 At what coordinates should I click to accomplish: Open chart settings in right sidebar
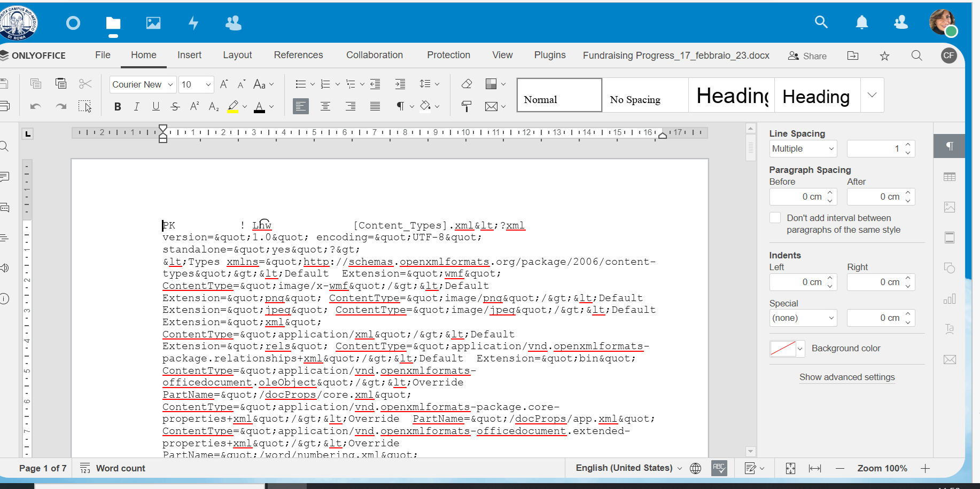point(950,298)
